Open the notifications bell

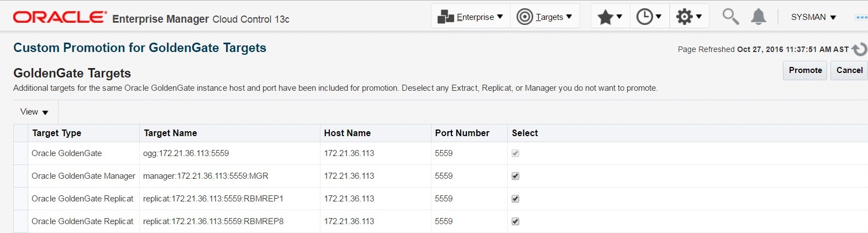click(759, 17)
